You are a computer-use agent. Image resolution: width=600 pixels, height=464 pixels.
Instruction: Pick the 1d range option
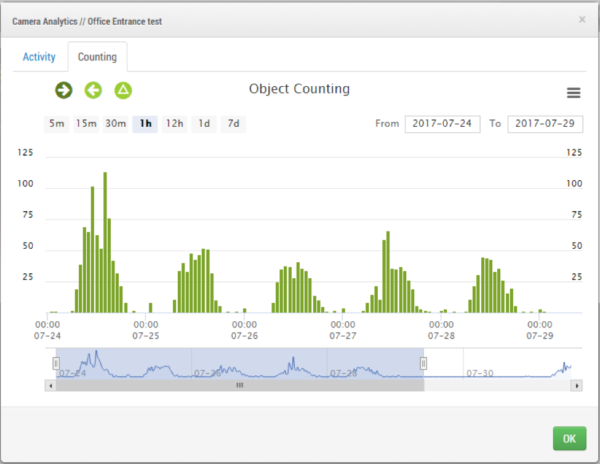coord(204,124)
